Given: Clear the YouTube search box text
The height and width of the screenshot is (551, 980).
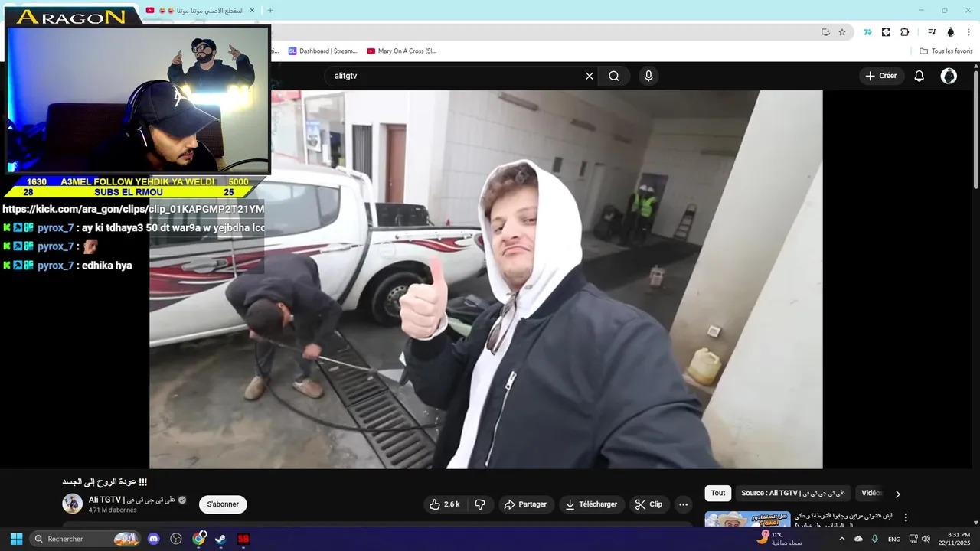Looking at the screenshot, I should 590,76.
